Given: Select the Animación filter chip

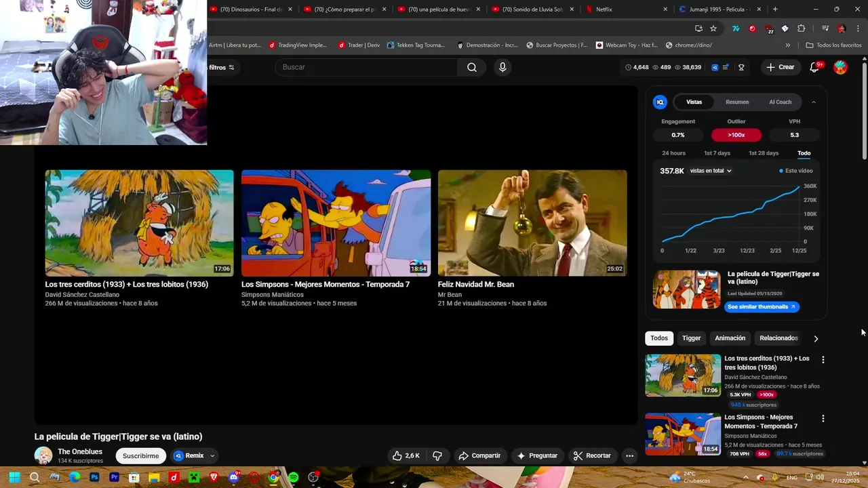Looking at the screenshot, I should pyautogui.click(x=730, y=338).
